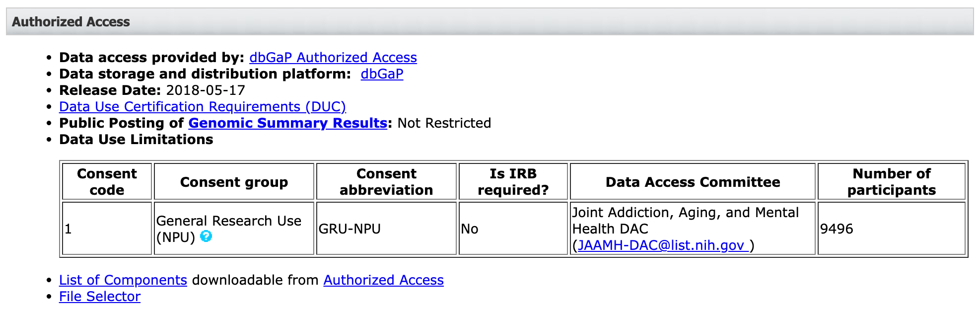Open the List of Components link

tap(123, 280)
